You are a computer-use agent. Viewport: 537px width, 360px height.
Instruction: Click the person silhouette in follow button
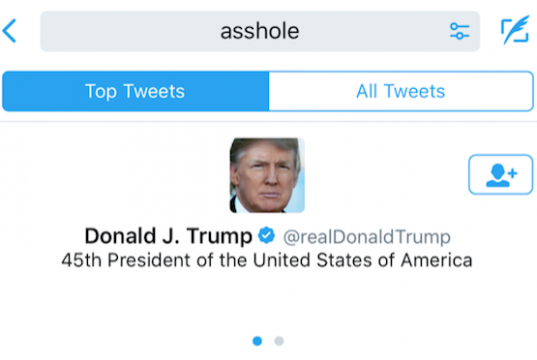497,175
